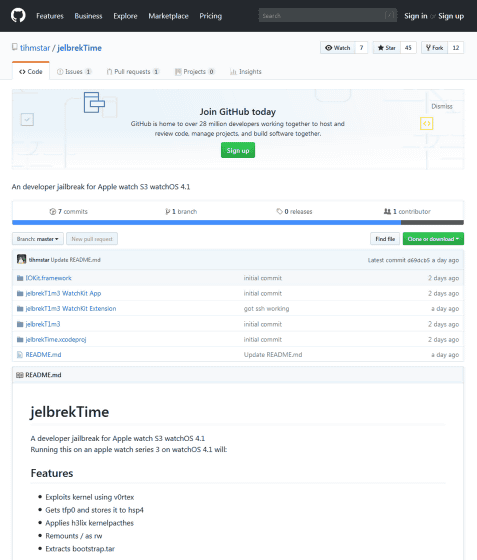This screenshot has width=477, height=560.
Task: Open the folder icon beside IOKit.framework
Action: [20, 278]
